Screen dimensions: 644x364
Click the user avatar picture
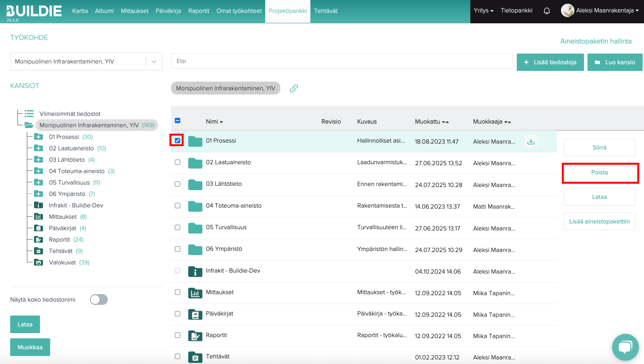[x=567, y=10]
